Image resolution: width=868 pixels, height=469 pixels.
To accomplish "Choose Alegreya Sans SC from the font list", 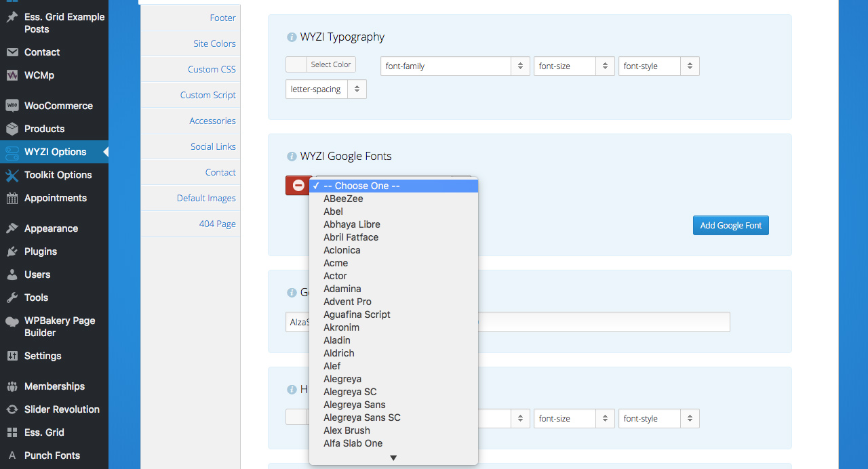I will [394, 417].
